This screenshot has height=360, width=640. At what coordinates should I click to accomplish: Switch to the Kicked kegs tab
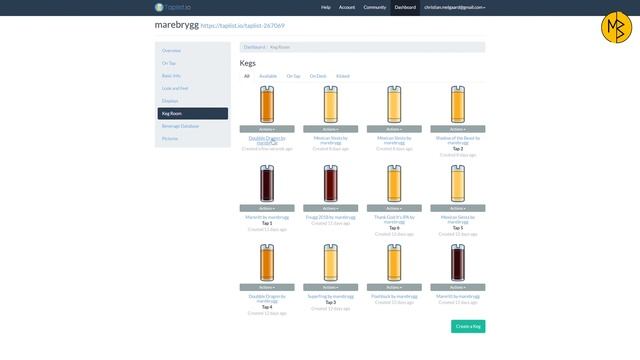[343, 76]
